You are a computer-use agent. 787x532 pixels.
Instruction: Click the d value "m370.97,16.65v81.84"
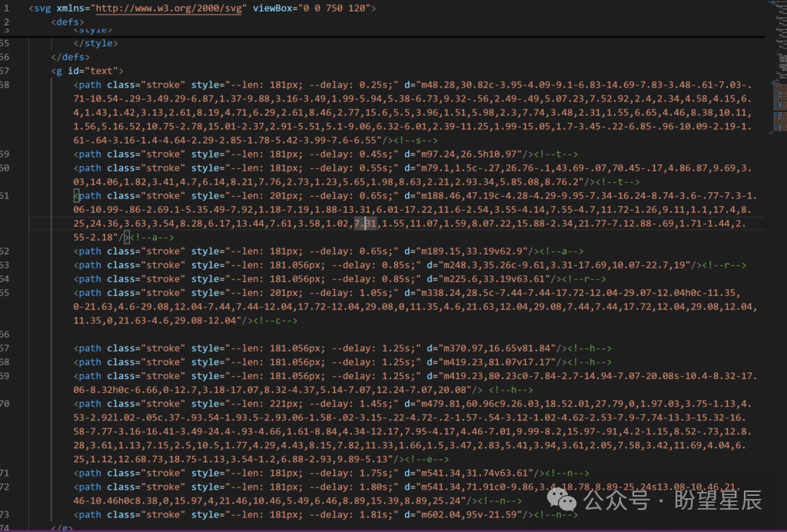click(x=496, y=348)
